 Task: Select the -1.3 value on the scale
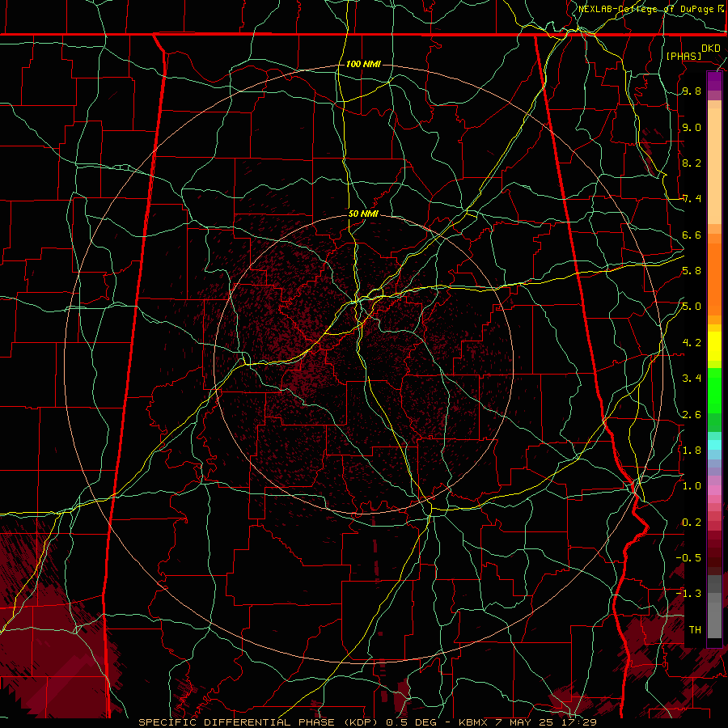click(x=689, y=594)
